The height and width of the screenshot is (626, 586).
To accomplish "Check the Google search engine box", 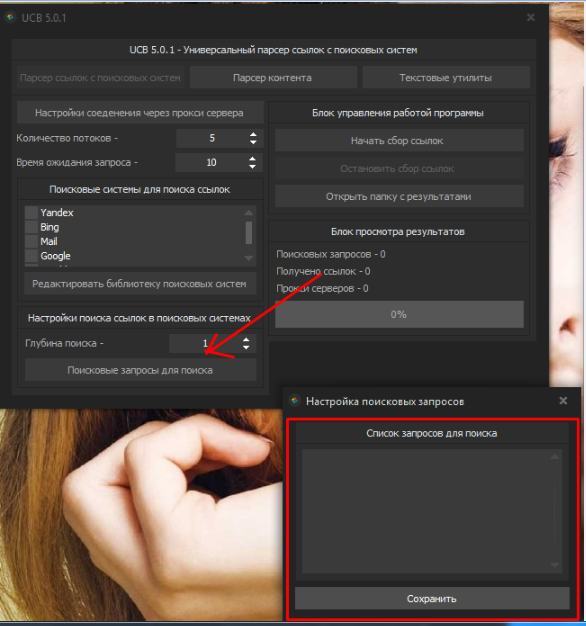I will (x=31, y=256).
